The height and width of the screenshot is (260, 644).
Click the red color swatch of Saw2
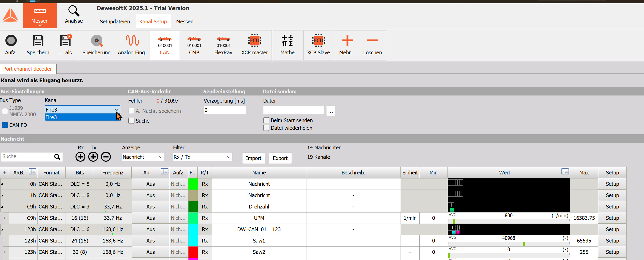(x=193, y=252)
